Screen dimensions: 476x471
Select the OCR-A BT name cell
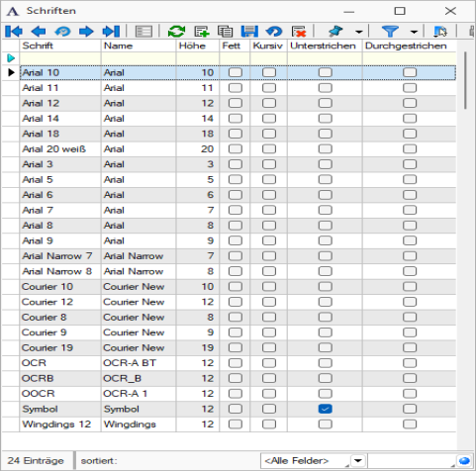139,363
